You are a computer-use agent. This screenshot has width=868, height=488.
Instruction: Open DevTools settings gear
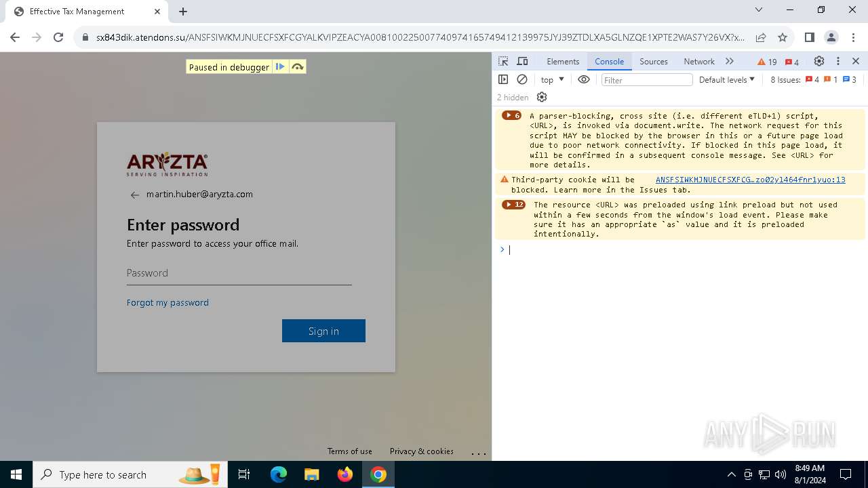point(819,61)
